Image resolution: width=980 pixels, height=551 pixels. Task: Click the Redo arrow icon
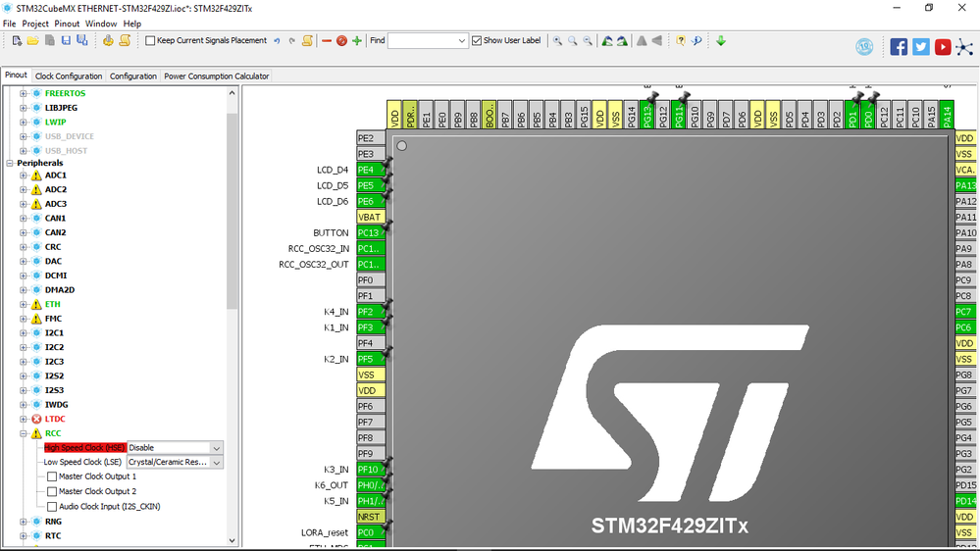point(292,41)
